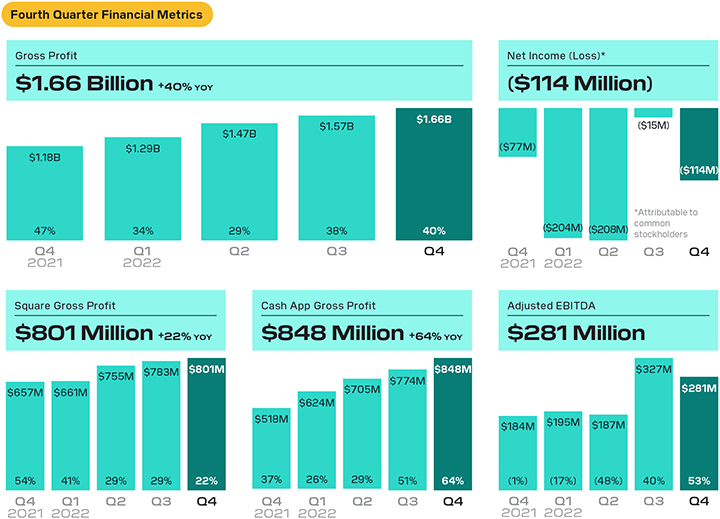Image resolution: width=720 pixels, height=519 pixels.
Task: Select the Net Income (Loss) header panel
Action: 608,70
